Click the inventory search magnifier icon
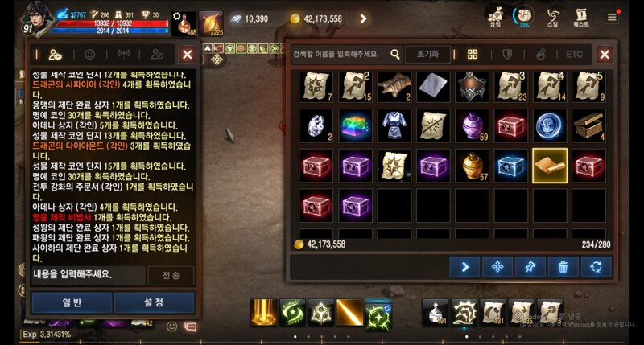Screen dimensions: 644x345 point(394,54)
